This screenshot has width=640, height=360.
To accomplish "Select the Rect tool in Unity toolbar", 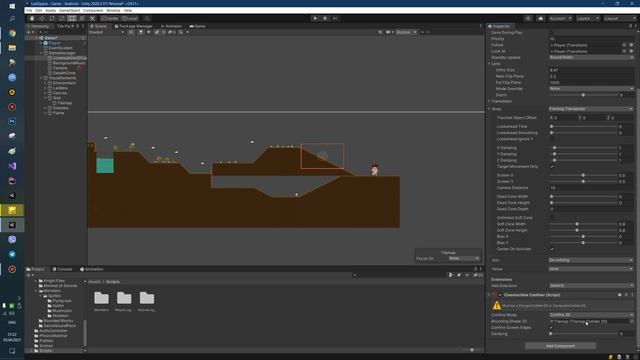I will tap(72, 18).
